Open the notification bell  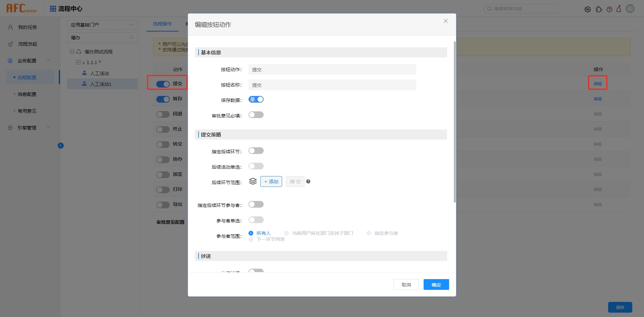tap(619, 9)
